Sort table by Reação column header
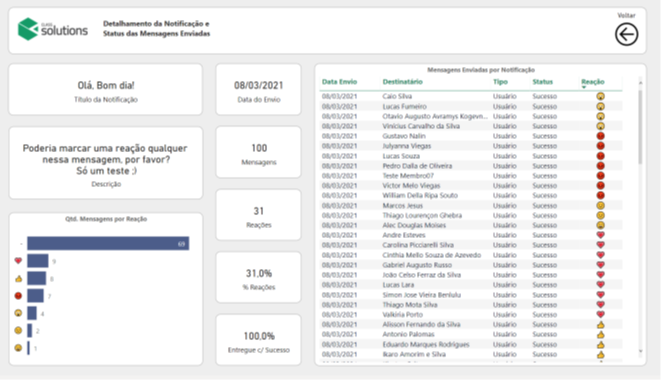The image size is (661, 381). (593, 82)
